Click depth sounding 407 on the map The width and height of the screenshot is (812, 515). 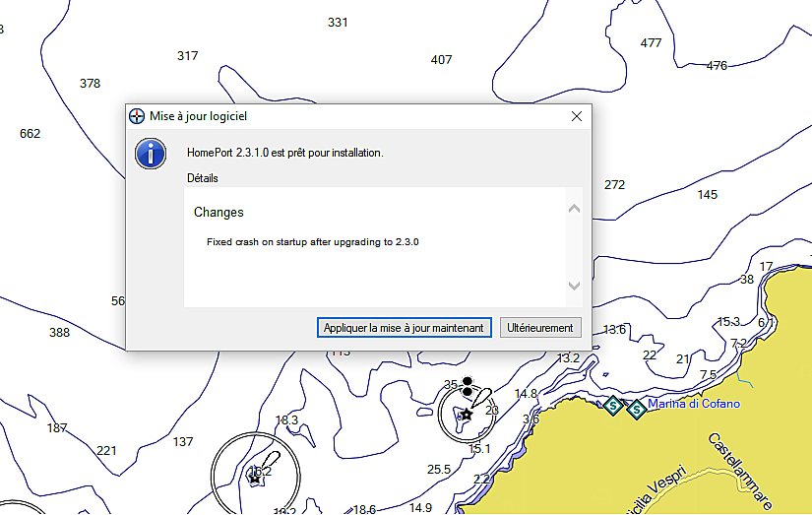tap(441, 60)
